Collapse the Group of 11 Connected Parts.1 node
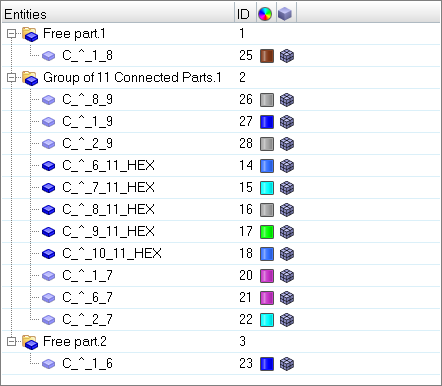 tap(12, 78)
